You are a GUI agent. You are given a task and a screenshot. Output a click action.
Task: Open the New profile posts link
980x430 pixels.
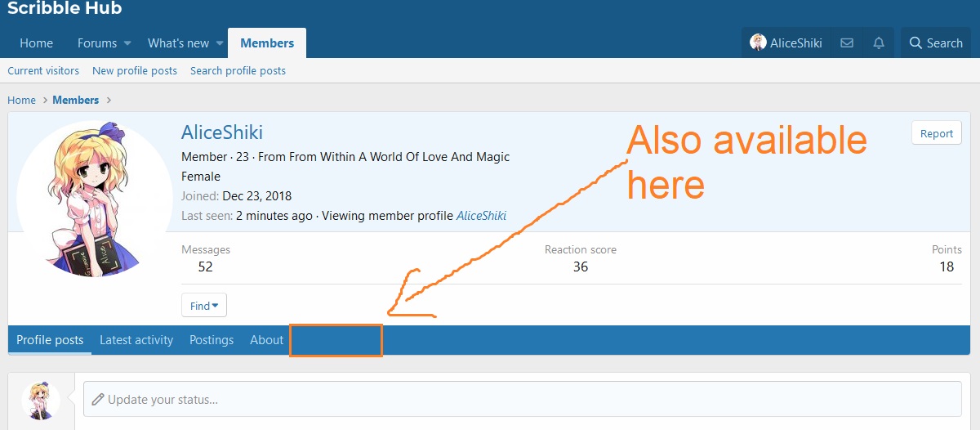(x=135, y=71)
